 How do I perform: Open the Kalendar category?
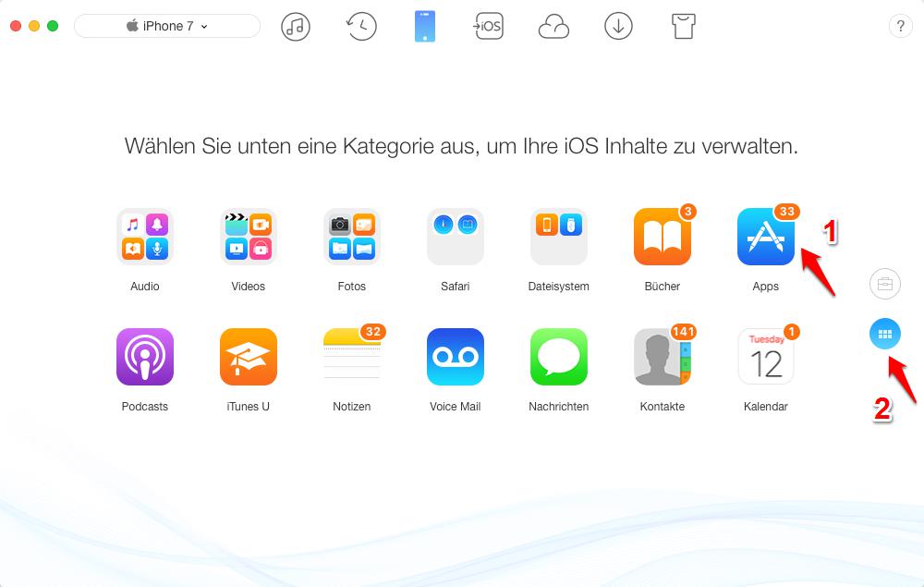click(x=765, y=357)
